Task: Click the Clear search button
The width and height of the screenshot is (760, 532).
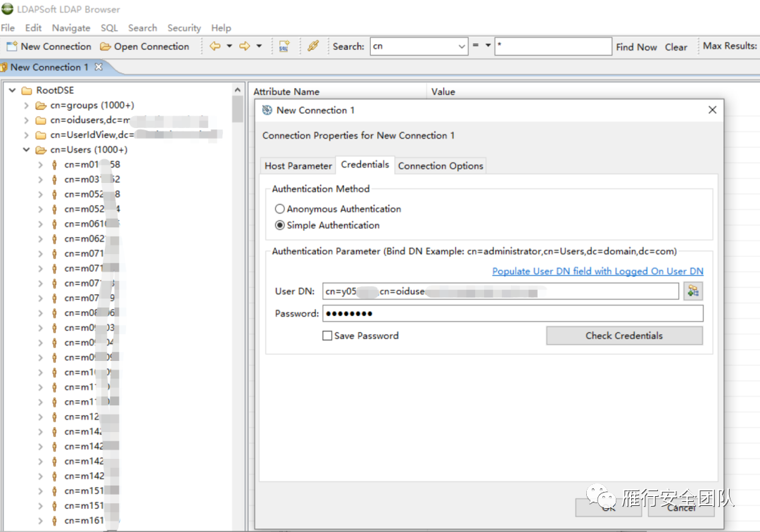Action: coord(676,47)
